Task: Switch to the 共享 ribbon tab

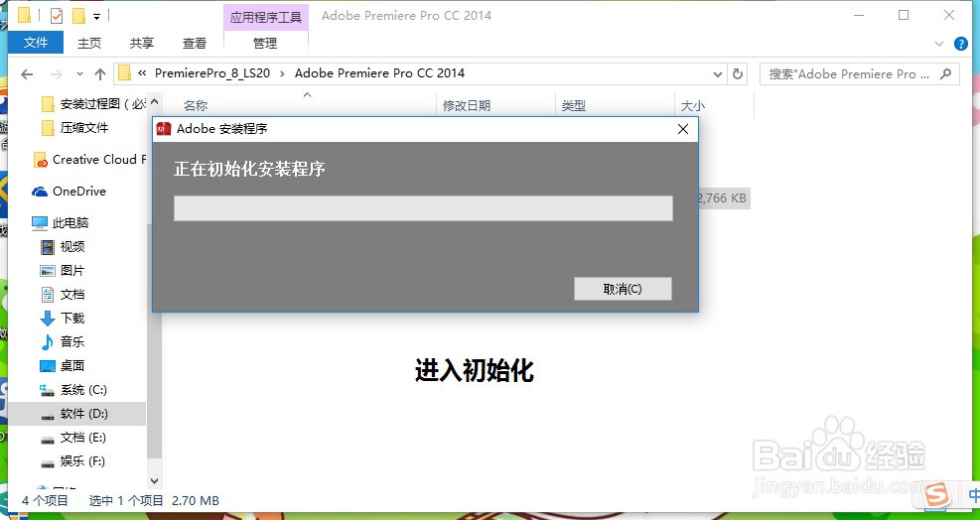Action: [141, 43]
